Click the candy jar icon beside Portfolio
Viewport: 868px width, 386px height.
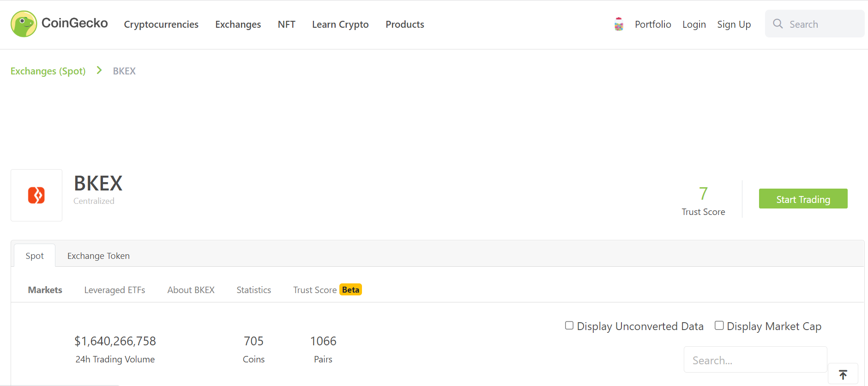coord(619,24)
